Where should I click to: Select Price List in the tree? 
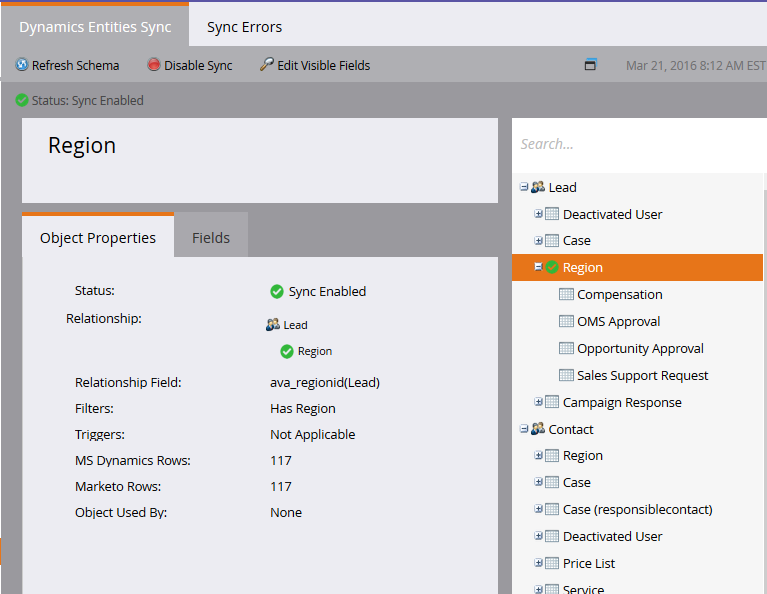589,564
